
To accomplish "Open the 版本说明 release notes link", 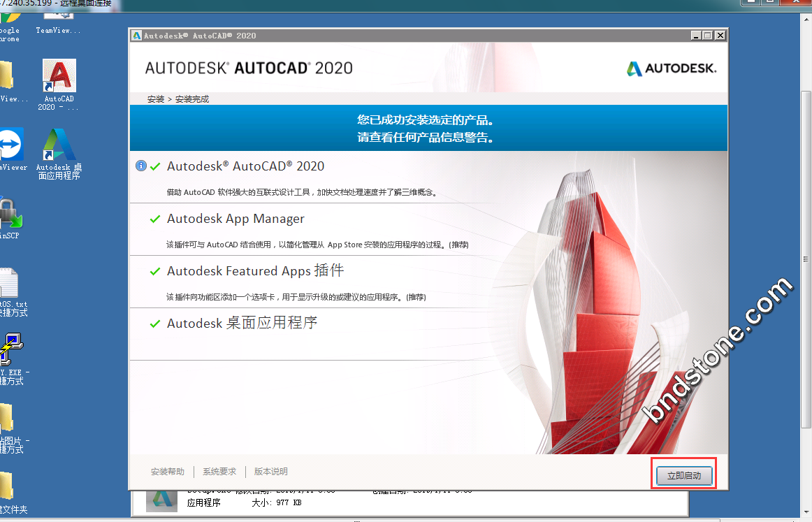I will tap(270, 472).
